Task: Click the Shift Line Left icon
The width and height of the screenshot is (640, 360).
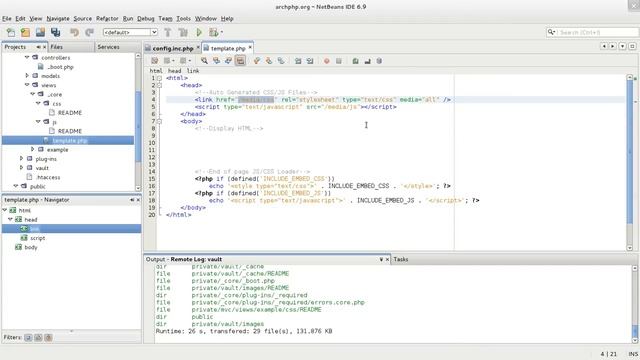Action: point(298,61)
